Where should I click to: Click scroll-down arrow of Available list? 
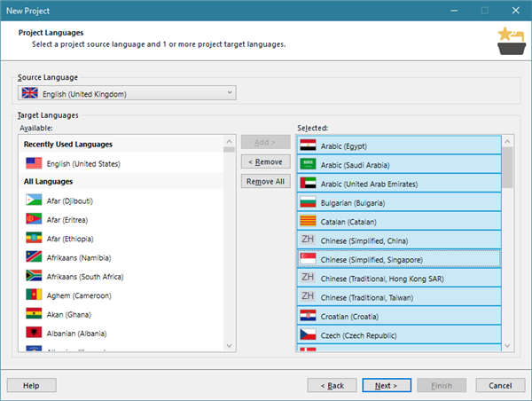point(229,345)
